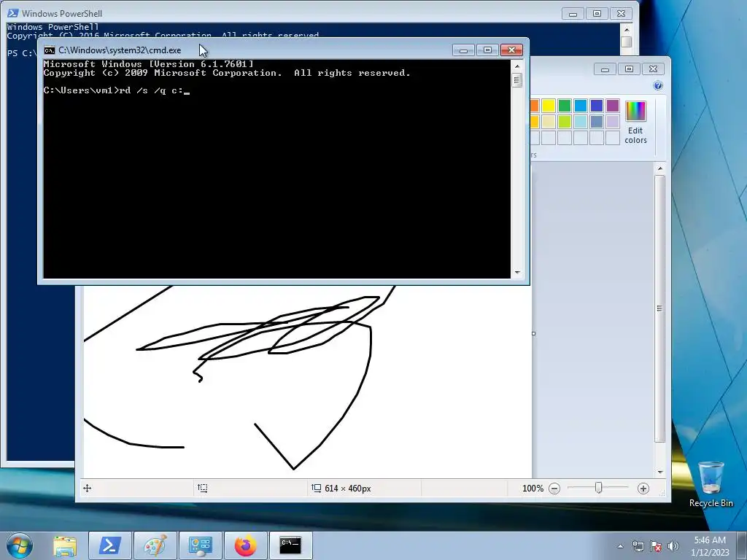Close the Paint window
Image resolution: width=747 pixels, height=560 pixels.
[653, 69]
